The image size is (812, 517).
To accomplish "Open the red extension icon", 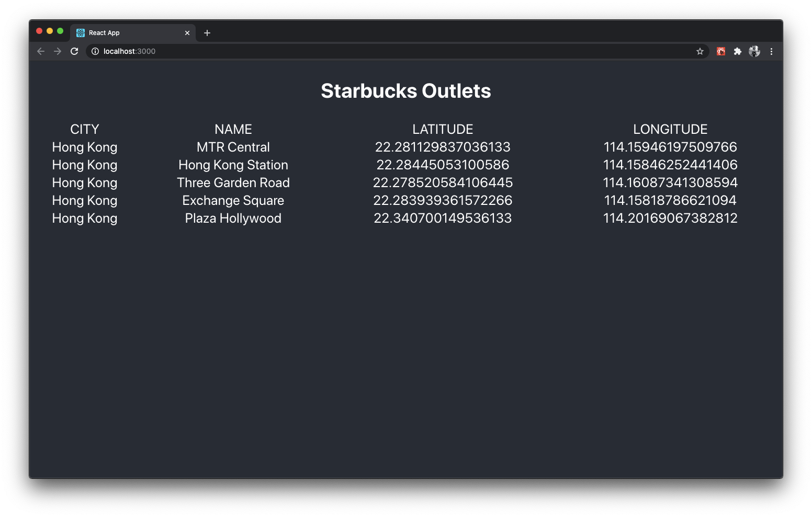I will pos(721,51).
